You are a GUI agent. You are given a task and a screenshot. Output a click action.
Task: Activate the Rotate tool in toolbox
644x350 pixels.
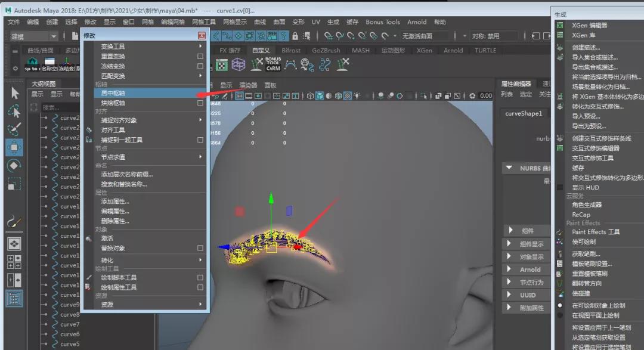coord(15,165)
